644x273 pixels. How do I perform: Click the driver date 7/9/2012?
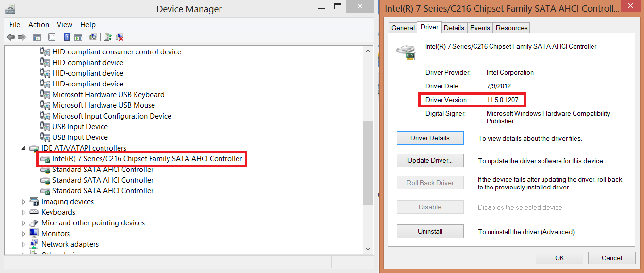499,86
